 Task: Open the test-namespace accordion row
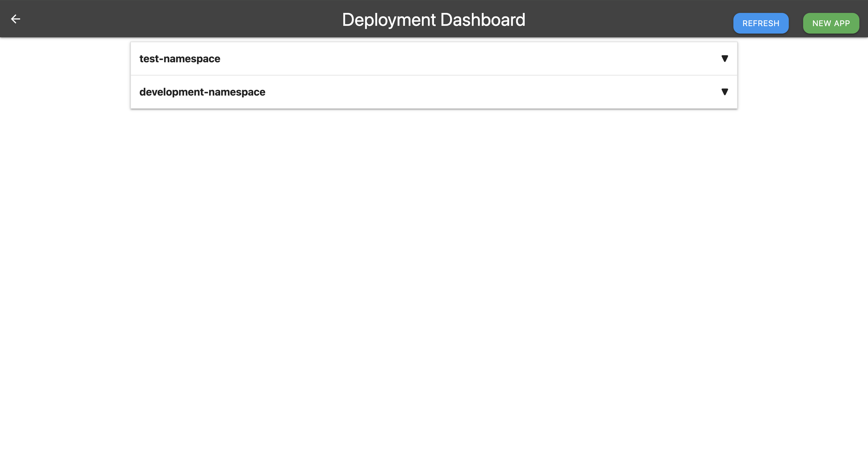(x=434, y=59)
